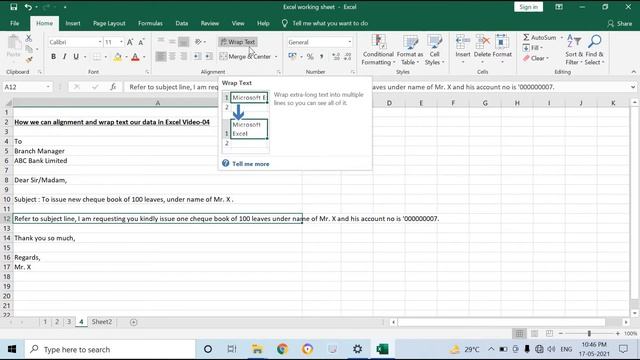Click the Cut scissors icon
Screen dimensions: 640x360
click(29, 38)
